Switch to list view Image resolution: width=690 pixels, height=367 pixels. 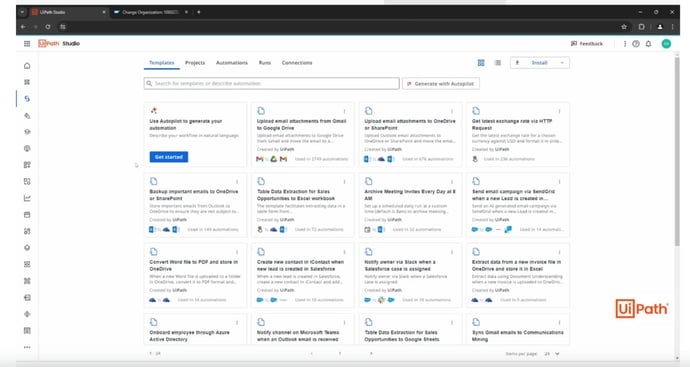[x=498, y=63]
